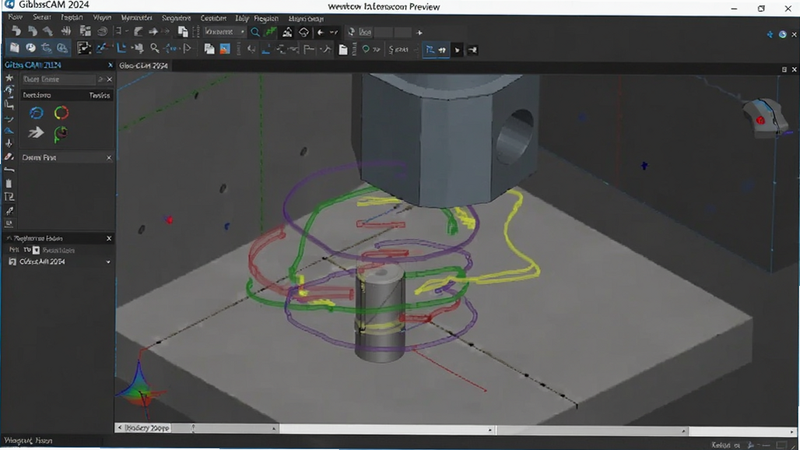Select the blue wedge shape tool in left toolbar
800x450 pixels.
click(x=9, y=131)
